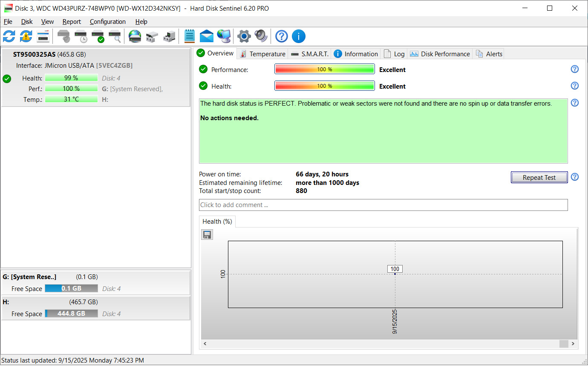The image size is (588, 366).
Task: Select the ST9500325AS disk name
Action: (x=35, y=55)
